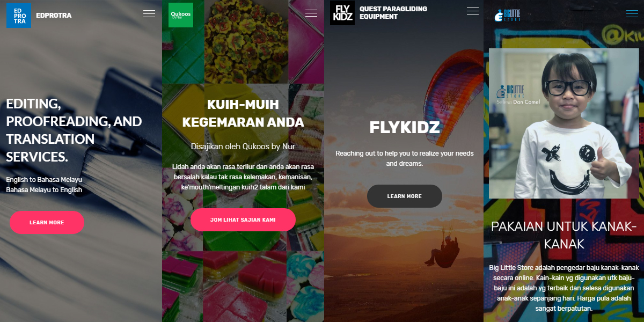Click the Pakaian Untuk Kanak-Kanak heading

[x=564, y=235]
